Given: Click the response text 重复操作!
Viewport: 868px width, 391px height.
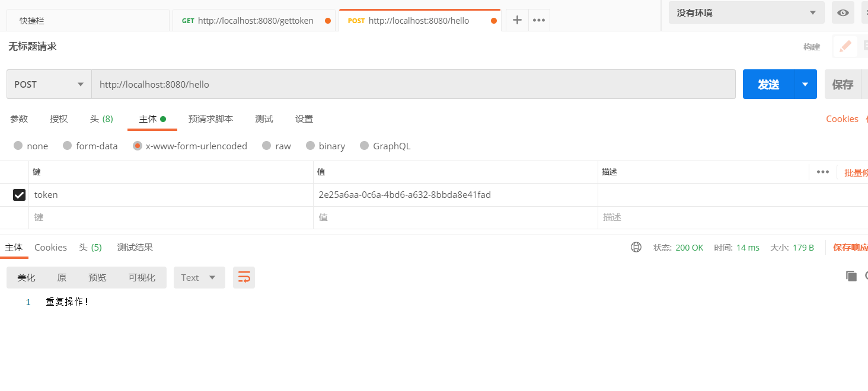Looking at the screenshot, I should 68,302.
